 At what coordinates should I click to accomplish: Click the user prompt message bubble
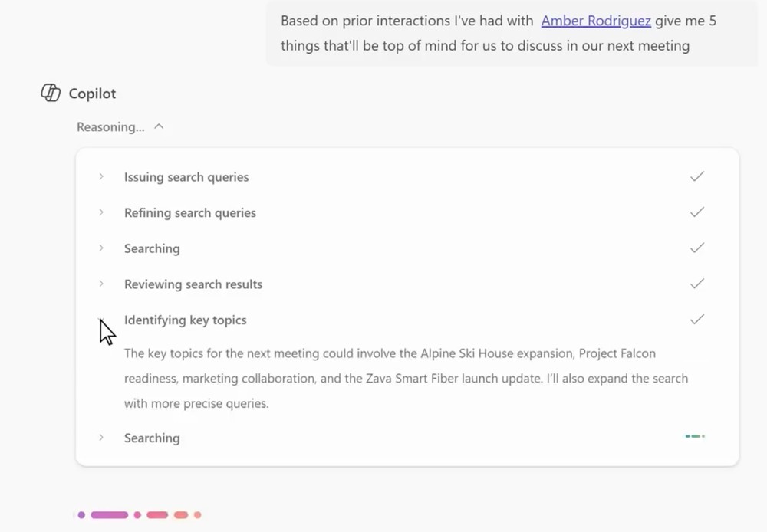tap(512, 33)
